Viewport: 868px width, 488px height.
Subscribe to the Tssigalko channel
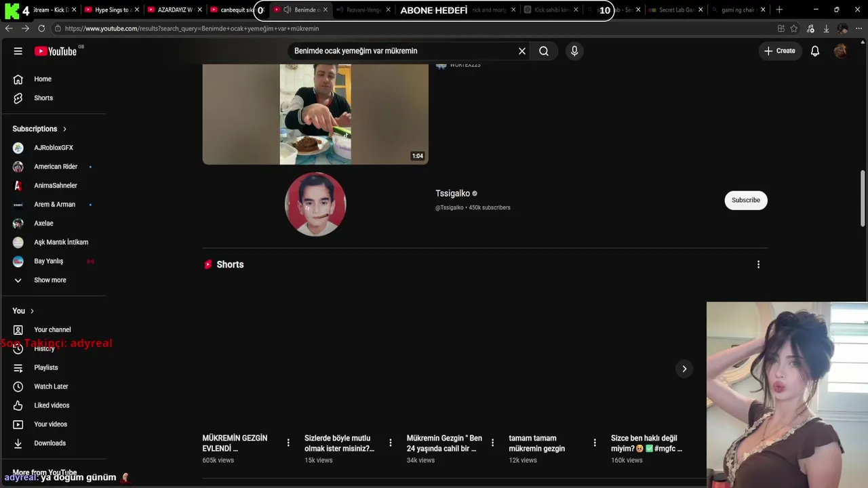pyautogui.click(x=746, y=200)
